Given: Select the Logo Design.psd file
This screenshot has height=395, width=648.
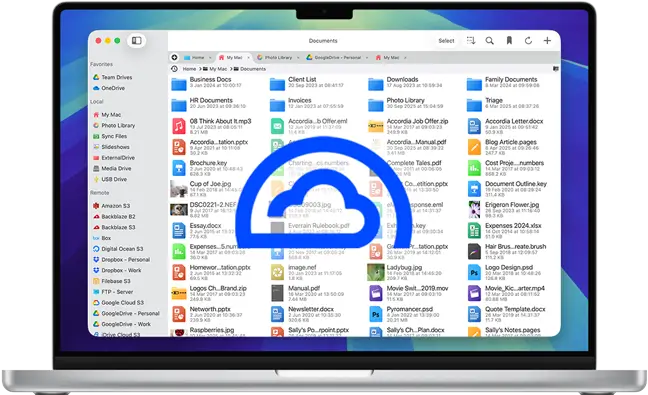Looking at the screenshot, I should (504, 272).
